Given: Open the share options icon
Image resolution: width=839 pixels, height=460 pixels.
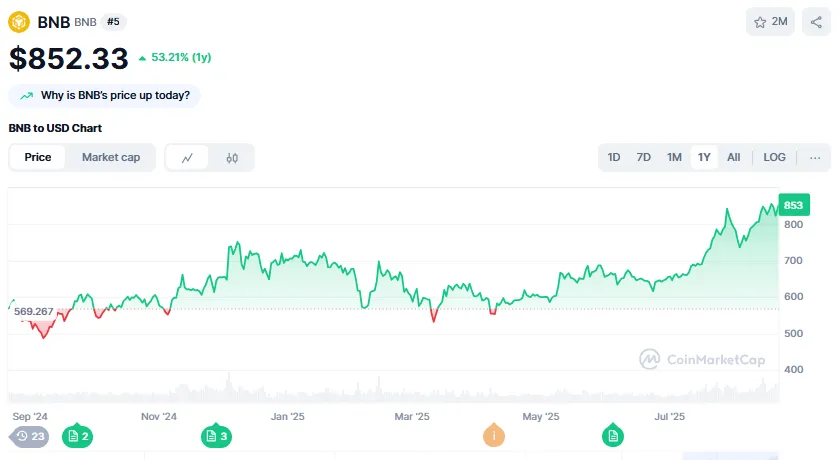Looking at the screenshot, I should click(x=816, y=22).
